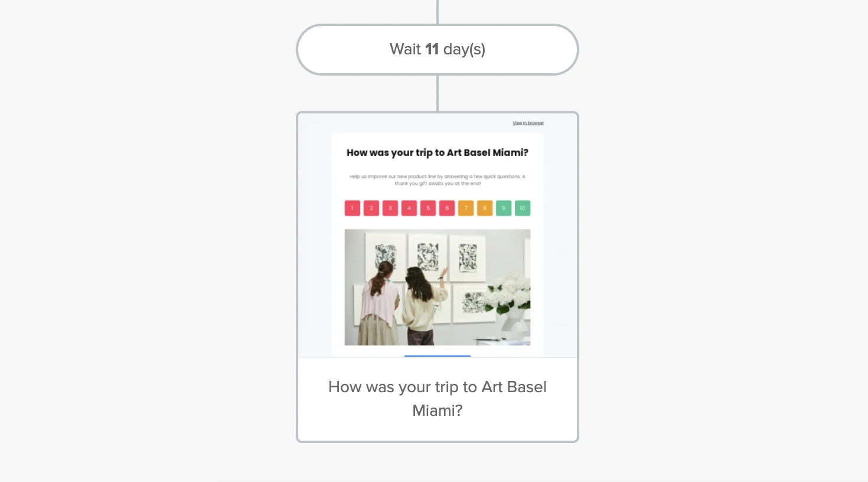Select the 'Help us improve' paragraph text
The width and height of the screenshot is (868, 482).
pyautogui.click(x=437, y=180)
